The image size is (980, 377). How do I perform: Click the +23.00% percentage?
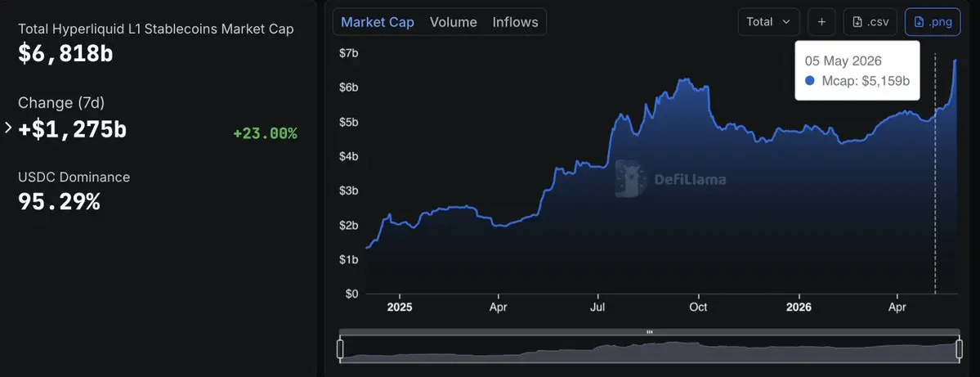265,133
